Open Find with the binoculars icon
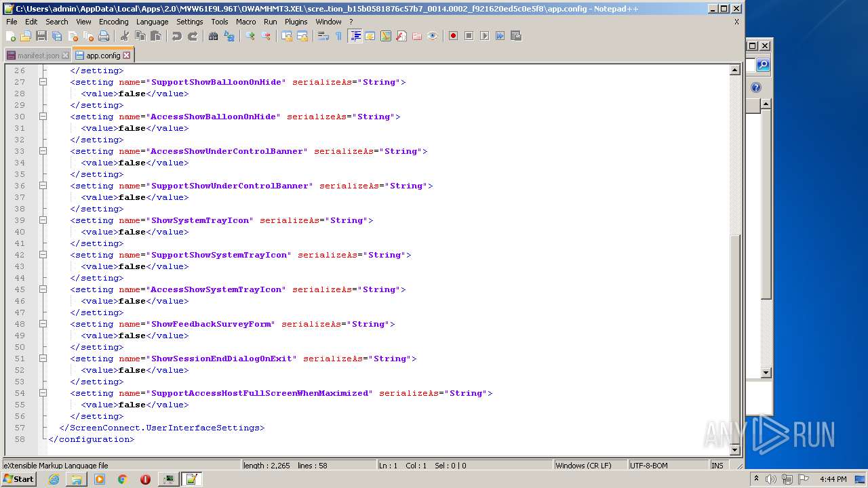The width and height of the screenshot is (868, 488). (x=214, y=36)
